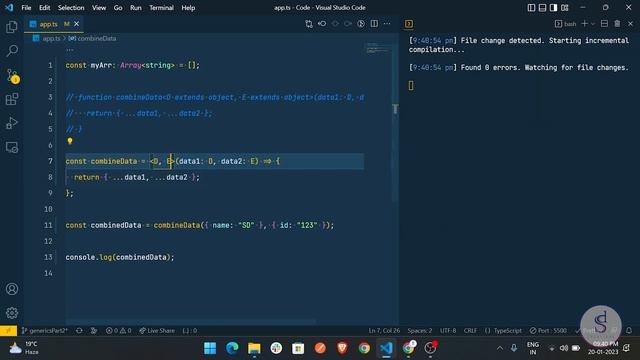Click the go back revision icon in editor toolbar

(x=322, y=24)
